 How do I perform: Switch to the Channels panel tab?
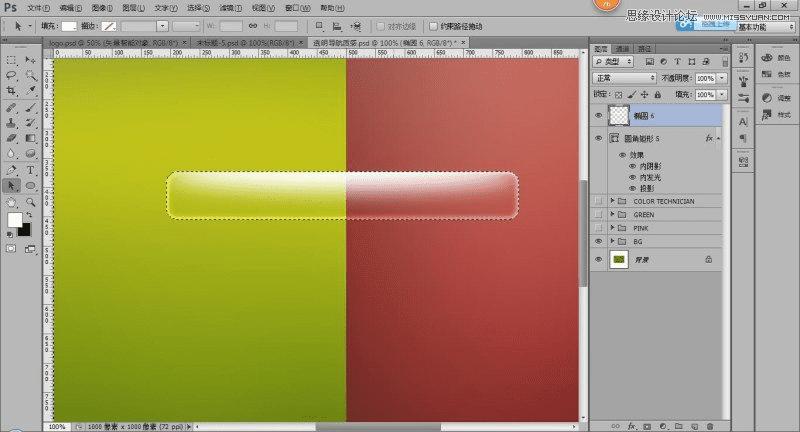point(622,49)
